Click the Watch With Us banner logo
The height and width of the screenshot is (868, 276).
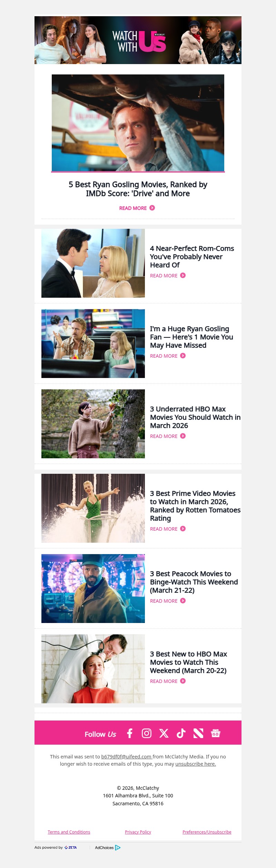[x=139, y=41]
